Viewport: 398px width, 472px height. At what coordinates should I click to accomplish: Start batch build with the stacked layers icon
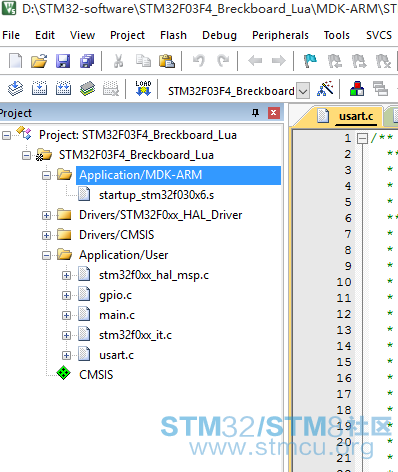(87, 89)
